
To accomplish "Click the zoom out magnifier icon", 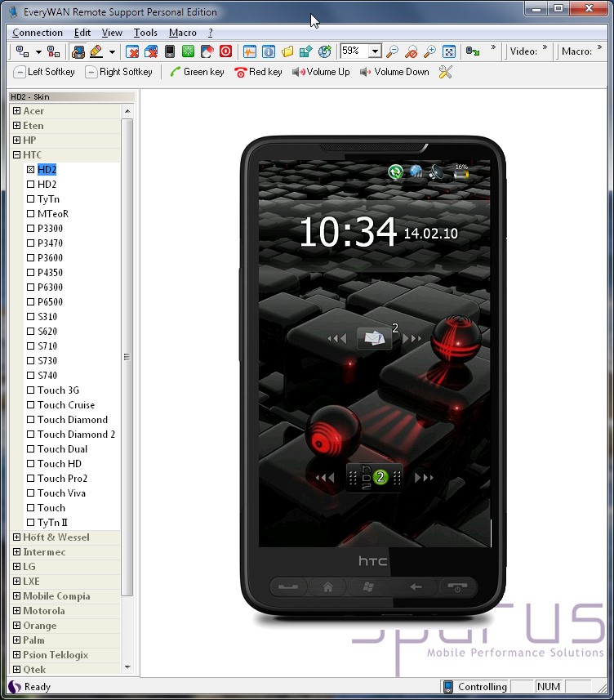I will tap(392, 51).
